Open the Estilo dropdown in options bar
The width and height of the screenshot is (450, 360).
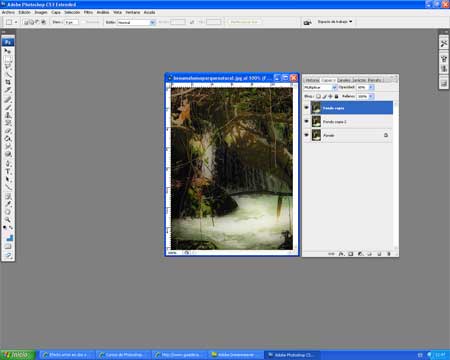click(x=136, y=22)
